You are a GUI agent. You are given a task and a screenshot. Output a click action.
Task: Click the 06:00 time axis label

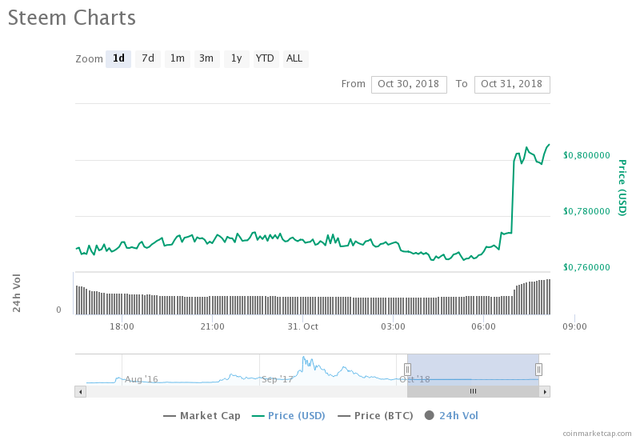tap(484, 327)
